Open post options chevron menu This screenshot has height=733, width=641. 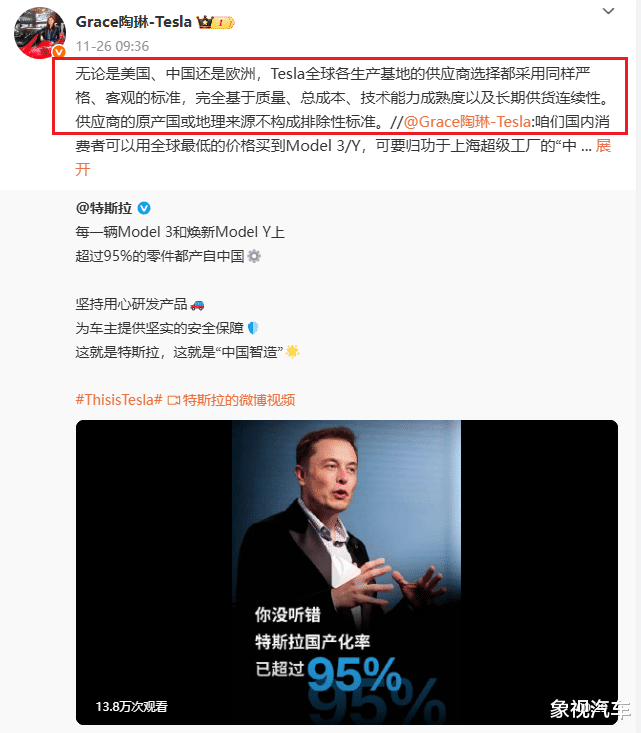(x=608, y=11)
